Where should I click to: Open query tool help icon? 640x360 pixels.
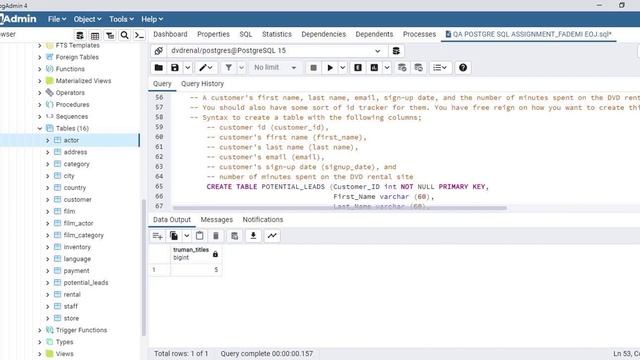tap(463, 68)
